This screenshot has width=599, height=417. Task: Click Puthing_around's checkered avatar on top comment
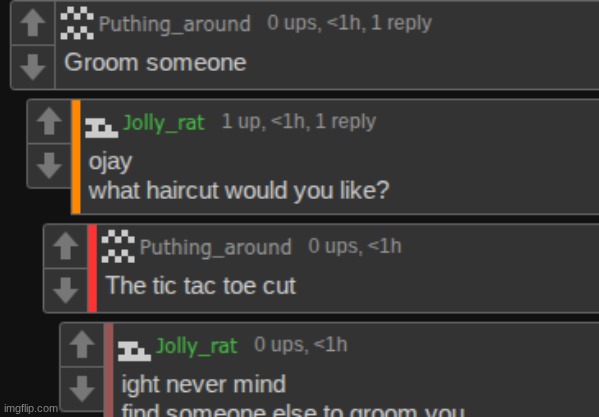click(77, 23)
